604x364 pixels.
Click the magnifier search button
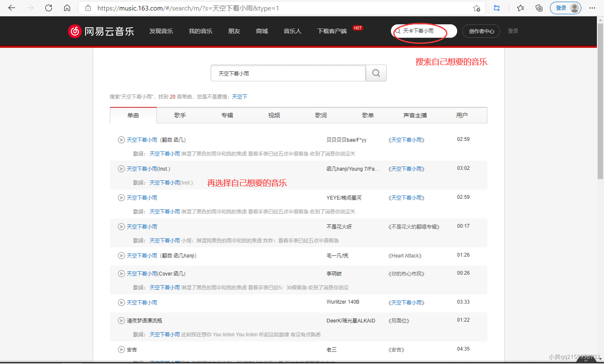tap(376, 73)
